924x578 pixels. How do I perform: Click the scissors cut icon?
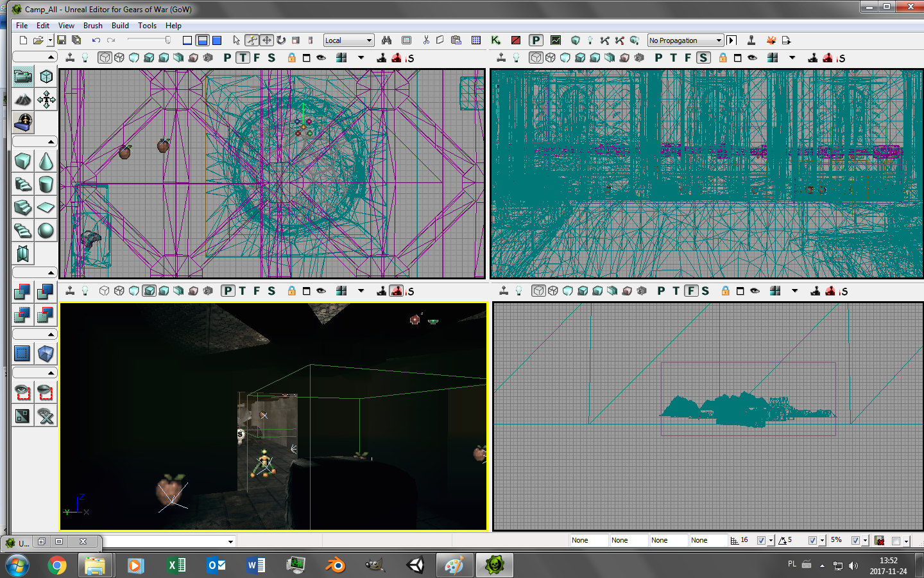(426, 40)
